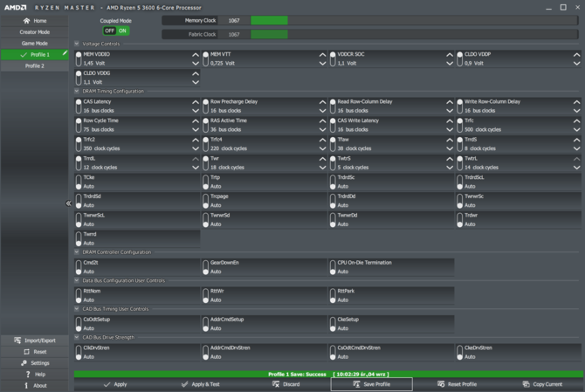Collapse the CAD Bus Timing User Controls section

pyautogui.click(x=77, y=309)
